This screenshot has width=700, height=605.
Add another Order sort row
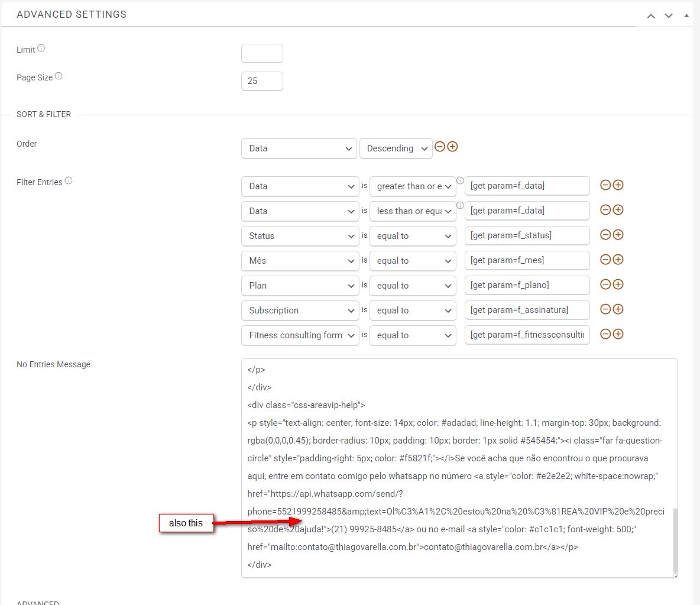tap(453, 147)
